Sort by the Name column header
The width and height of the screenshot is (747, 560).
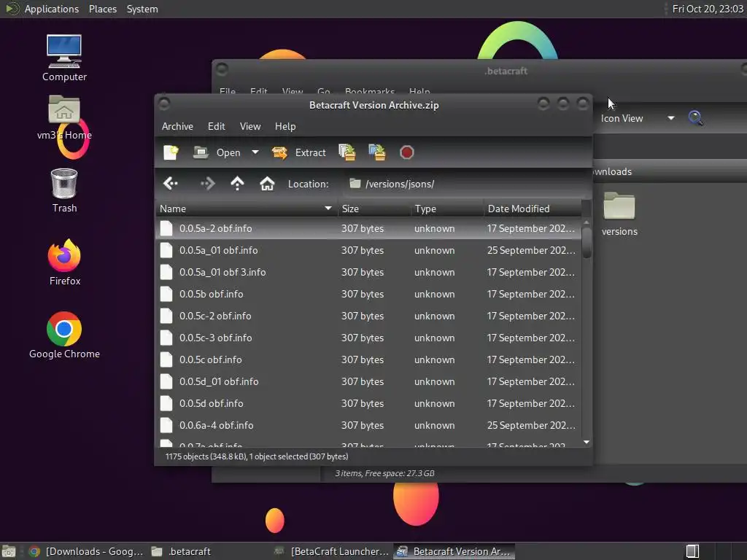coord(247,209)
